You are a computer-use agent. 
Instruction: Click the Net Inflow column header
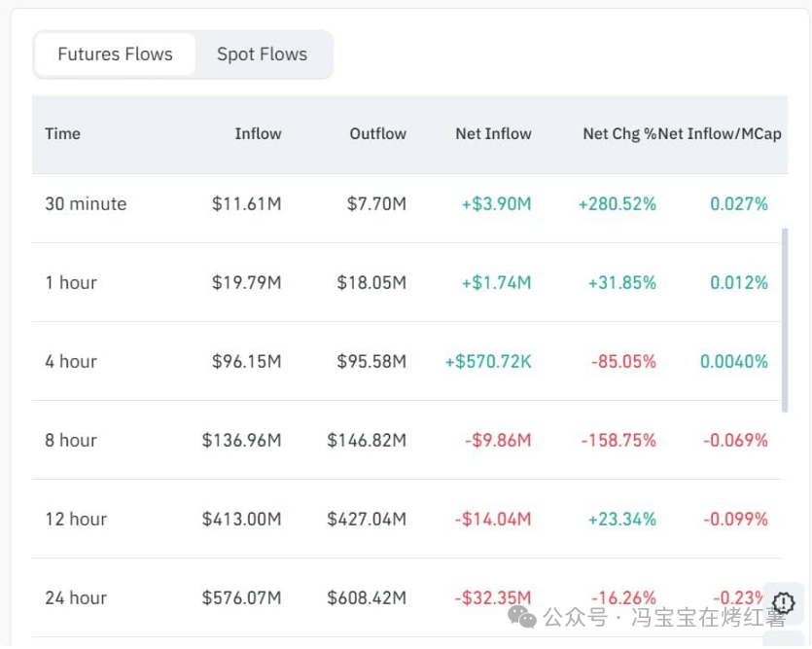click(x=493, y=134)
